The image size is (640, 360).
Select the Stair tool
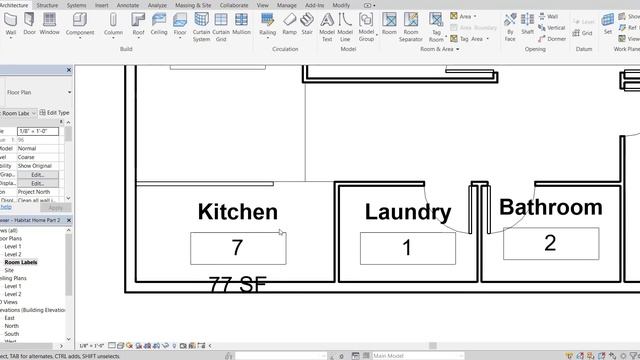(307, 24)
